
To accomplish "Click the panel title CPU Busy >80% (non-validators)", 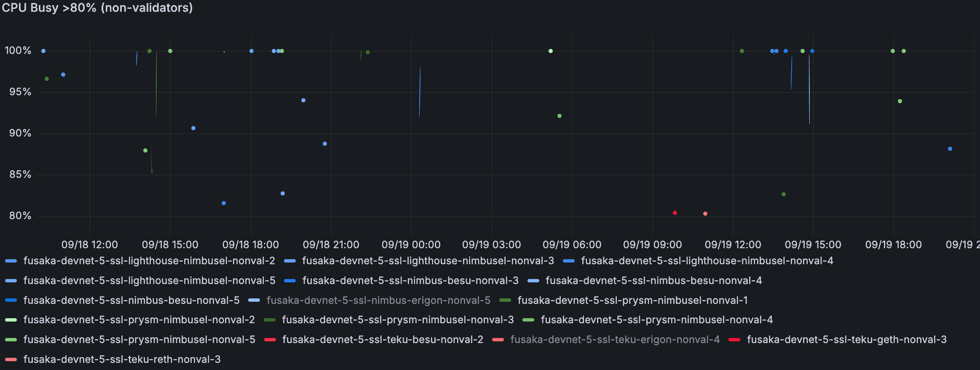I will pyautogui.click(x=97, y=8).
